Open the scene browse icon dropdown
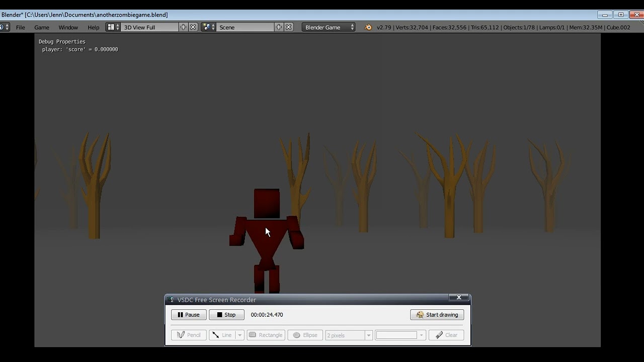This screenshot has height=362, width=644. click(x=208, y=27)
